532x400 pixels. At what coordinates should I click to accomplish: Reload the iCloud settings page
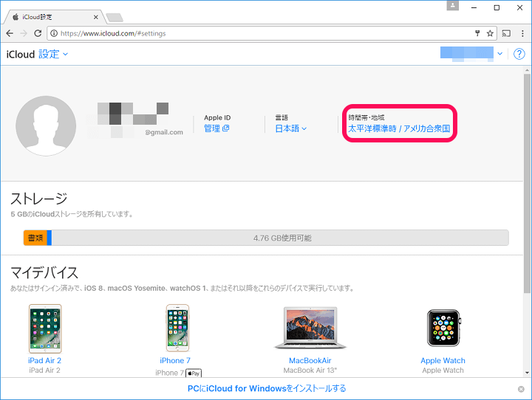(x=38, y=33)
